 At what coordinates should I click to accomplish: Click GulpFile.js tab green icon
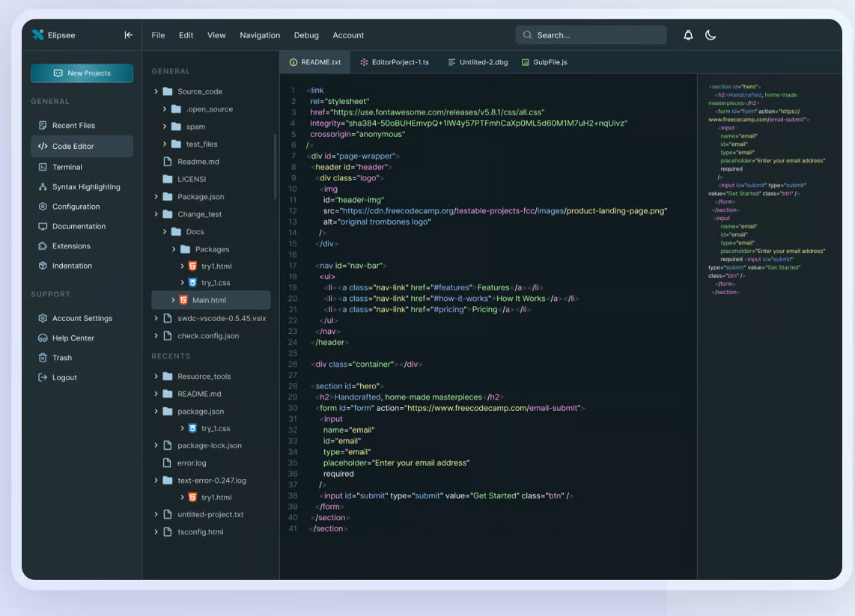[525, 62]
